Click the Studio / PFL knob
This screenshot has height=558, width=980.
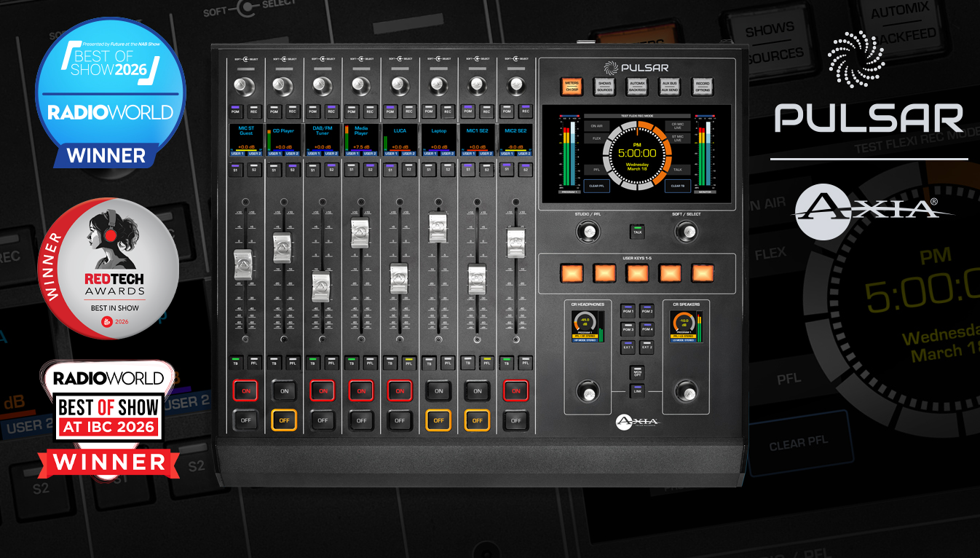coord(588,232)
